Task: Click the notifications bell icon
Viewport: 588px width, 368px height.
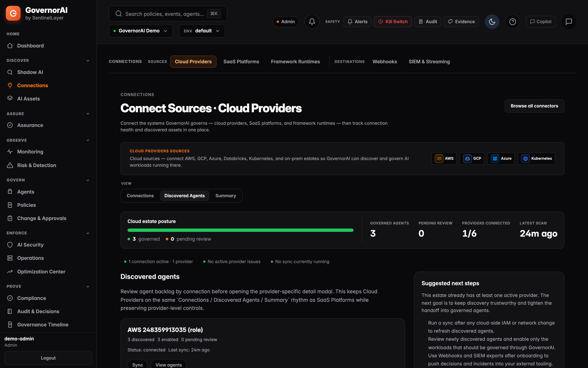Action: point(312,22)
